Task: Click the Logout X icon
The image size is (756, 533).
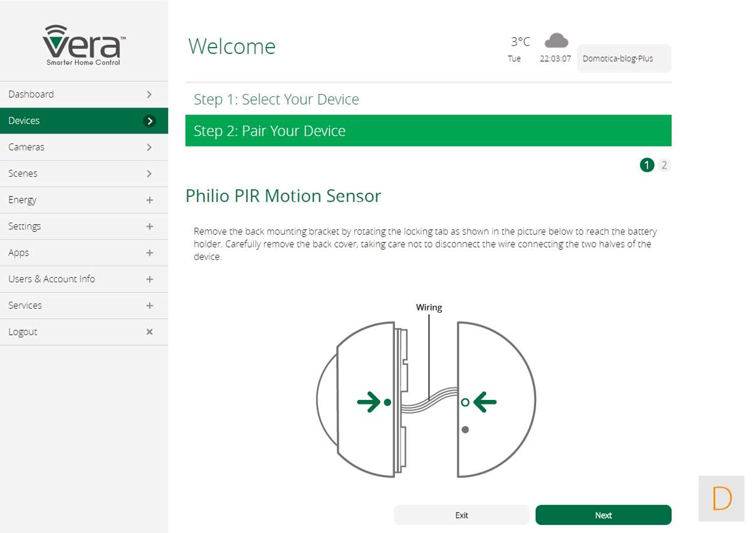Action: coord(149,332)
